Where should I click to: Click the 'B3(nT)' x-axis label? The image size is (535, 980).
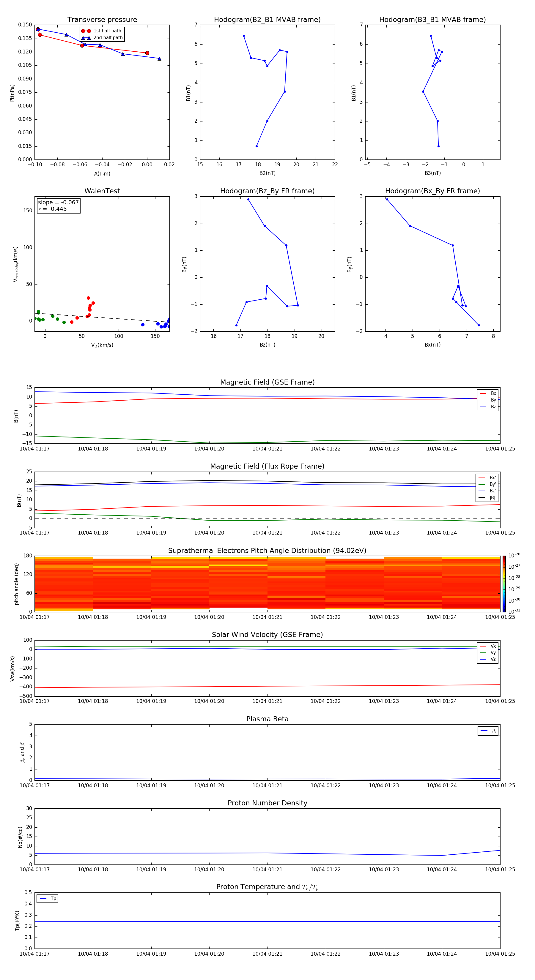(x=432, y=173)
